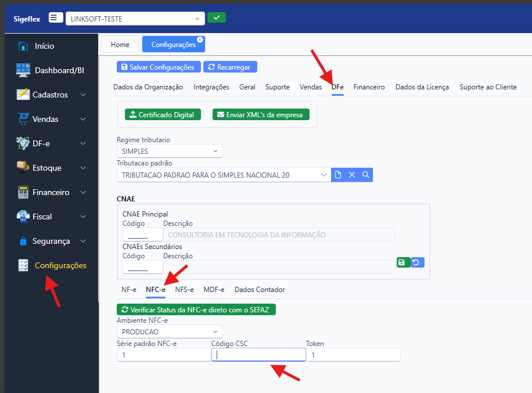
Task: Close the Configurações tab with its x icon
Action: click(x=200, y=39)
